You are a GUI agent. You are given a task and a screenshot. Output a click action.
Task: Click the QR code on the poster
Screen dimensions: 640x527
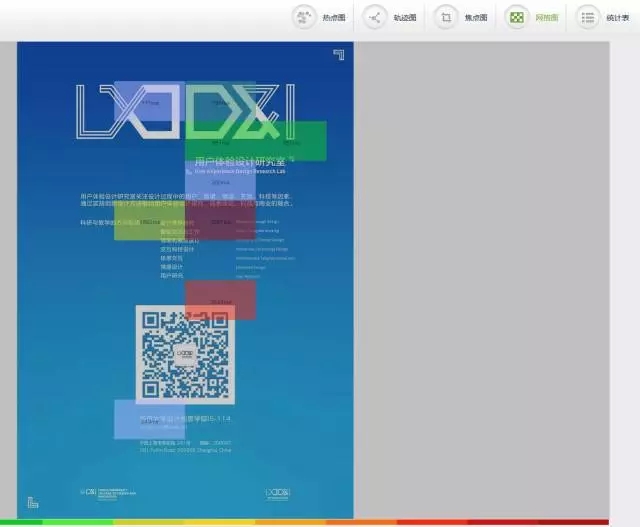(x=185, y=355)
